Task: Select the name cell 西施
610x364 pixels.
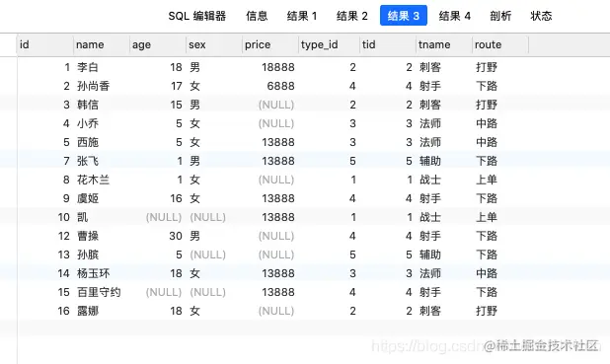Action: (88, 142)
